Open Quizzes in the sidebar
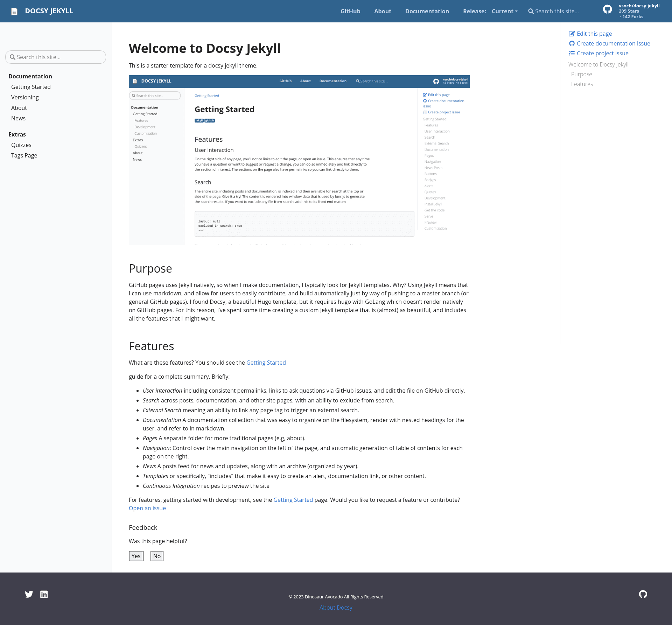 coord(21,145)
